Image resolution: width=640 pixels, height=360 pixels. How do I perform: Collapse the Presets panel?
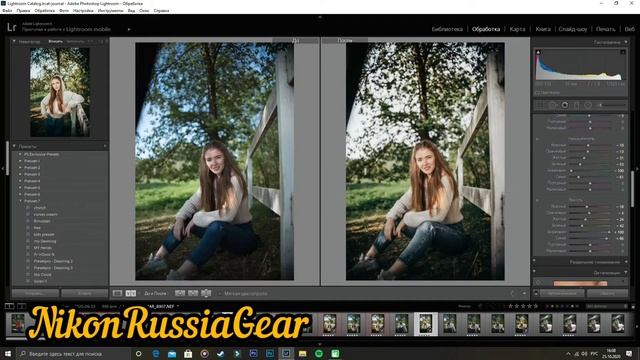[x=14, y=146]
